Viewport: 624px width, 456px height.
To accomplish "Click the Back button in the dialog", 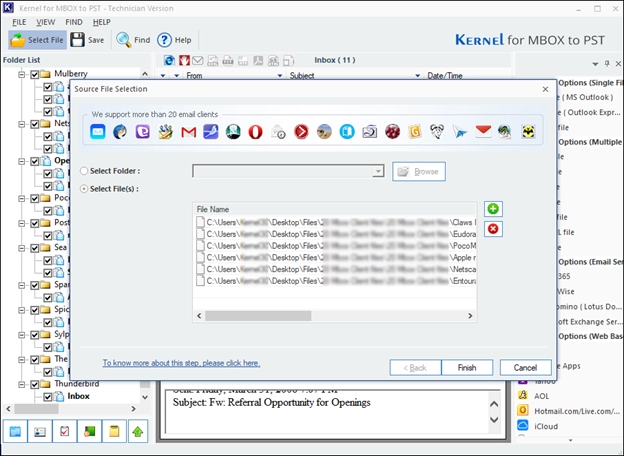I will point(415,368).
